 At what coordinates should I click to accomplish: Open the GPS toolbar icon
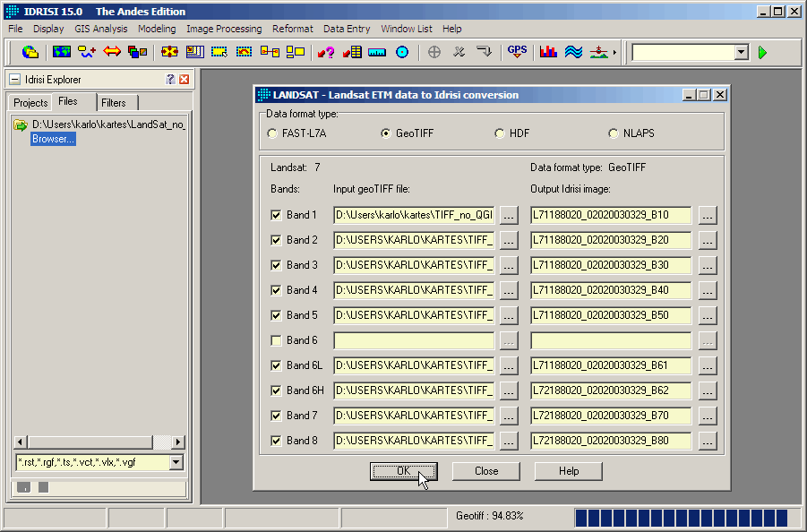[517, 52]
